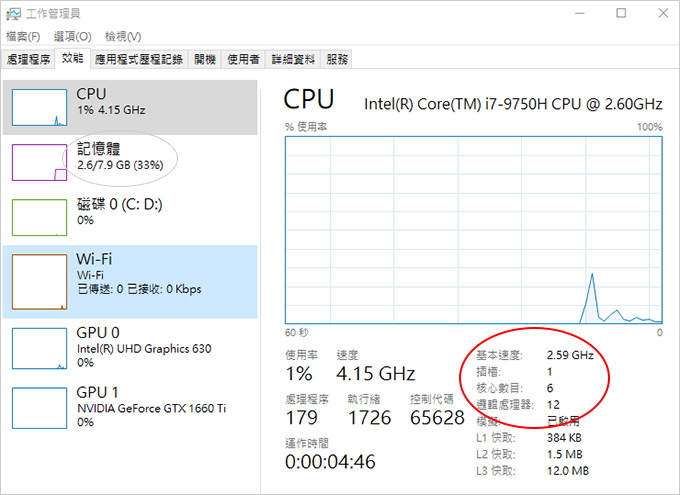680x495 pixels.
Task: Select the 磁碟 0 green graph thumbnail
Action: [x=39, y=217]
